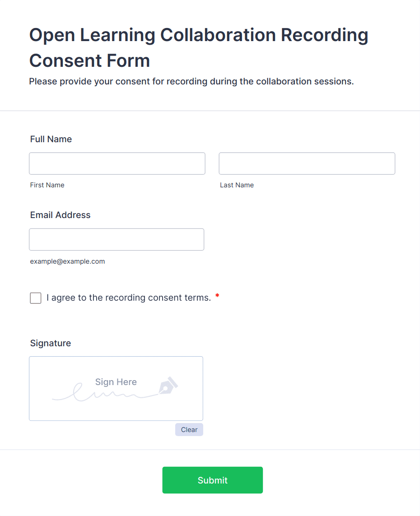Click the 'I agree to the recording consent terms' label
This screenshot has height=516, width=420.
pos(129,298)
